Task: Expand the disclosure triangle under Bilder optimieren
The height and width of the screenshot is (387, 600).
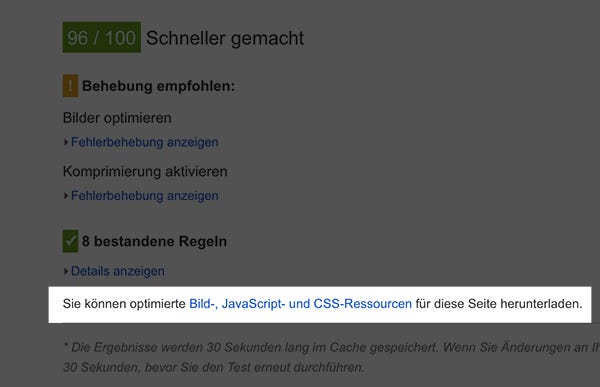Action: [66, 142]
